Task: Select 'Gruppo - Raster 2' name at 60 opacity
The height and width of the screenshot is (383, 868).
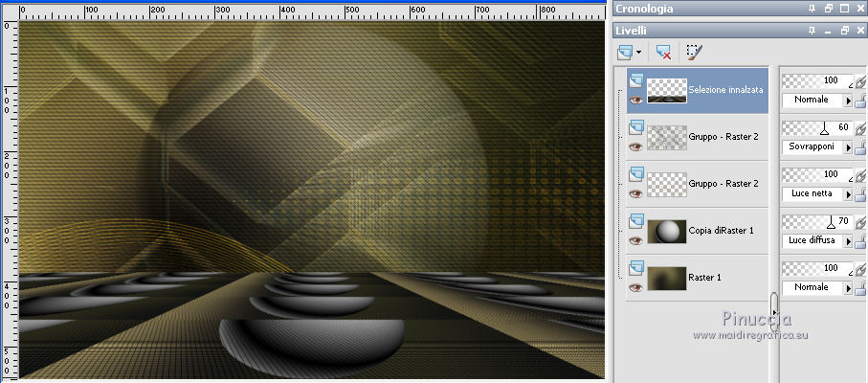Action: click(723, 137)
